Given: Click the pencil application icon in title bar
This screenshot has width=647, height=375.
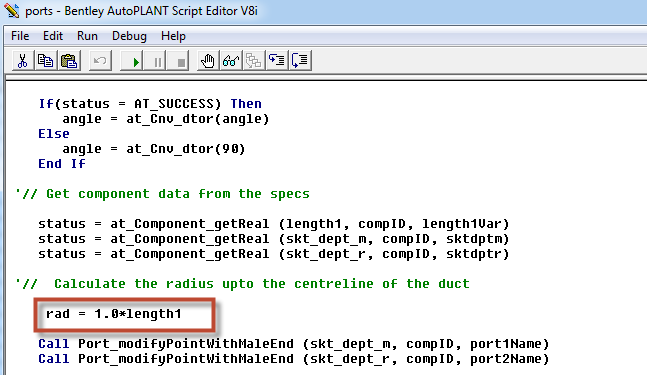Looking at the screenshot, I should (12, 10).
